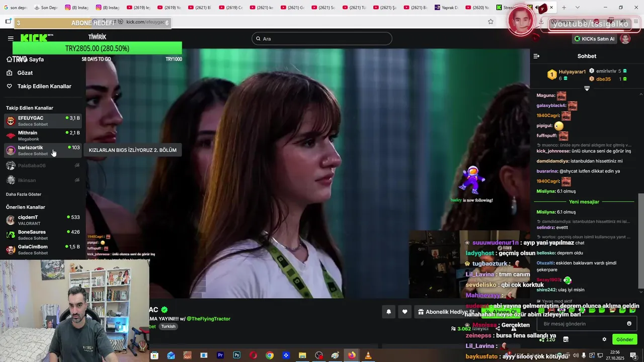Select the Mithrain channel
The height and width of the screenshot is (362, 644).
coord(43,136)
